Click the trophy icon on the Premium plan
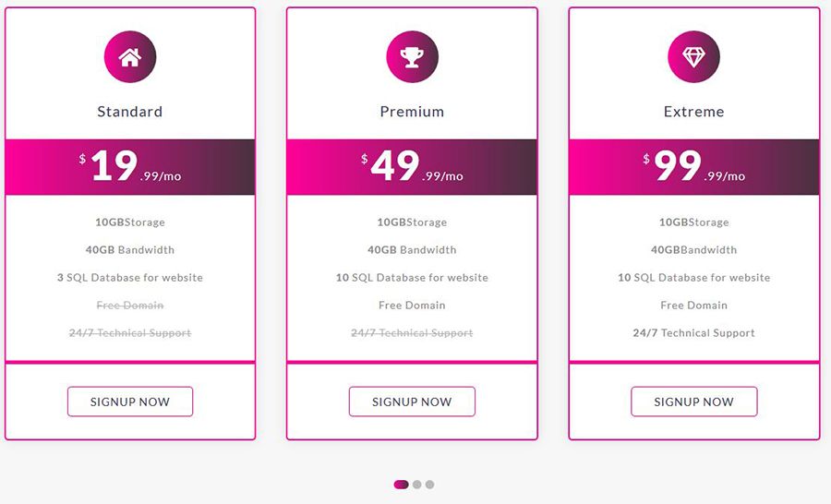The height and width of the screenshot is (504, 831). pos(412,57)
